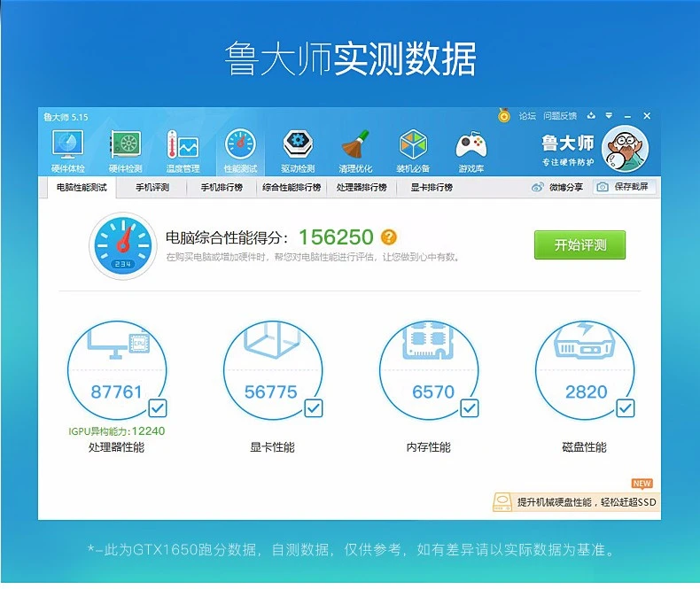The width and height of the screenshot is (700, 589).
Task: Click the graphics card cube icon
Action: pos(272,340)
